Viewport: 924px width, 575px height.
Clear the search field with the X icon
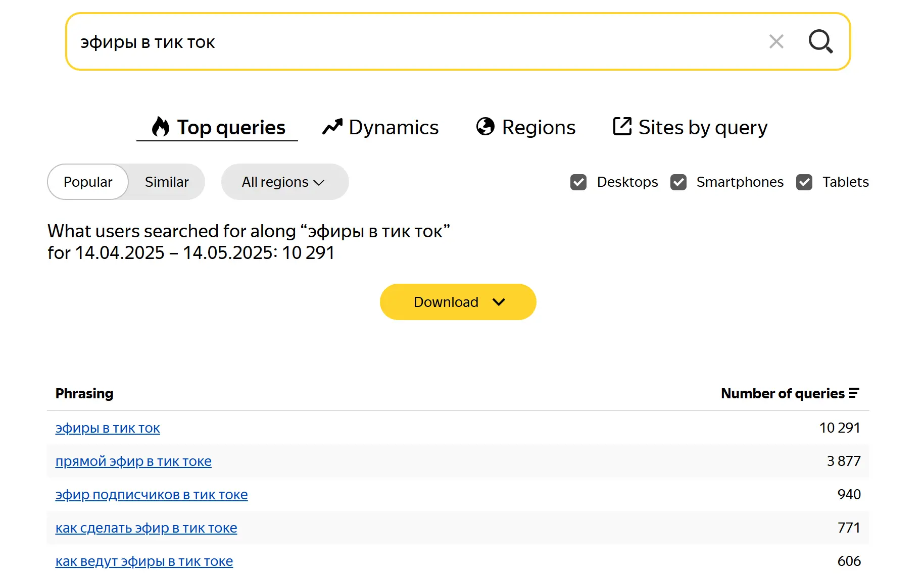(776, 41)
